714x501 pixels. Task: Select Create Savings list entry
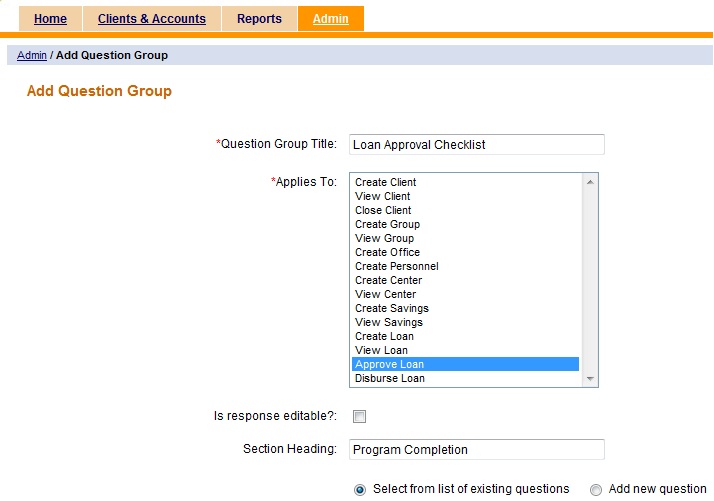pos(392,308)
